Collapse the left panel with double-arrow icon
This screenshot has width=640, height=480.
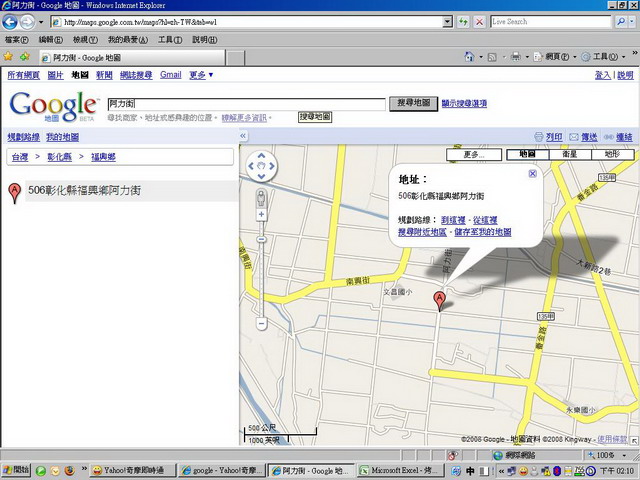243,136
